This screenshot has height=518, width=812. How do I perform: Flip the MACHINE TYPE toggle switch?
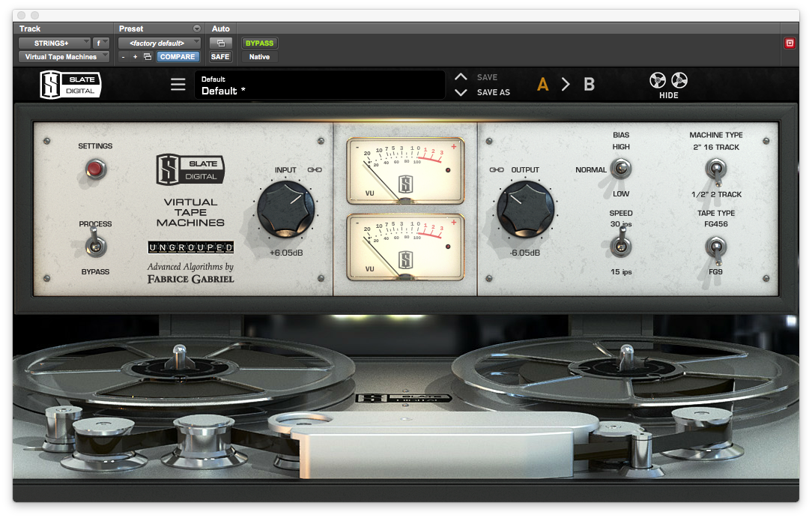coord(715,170)
